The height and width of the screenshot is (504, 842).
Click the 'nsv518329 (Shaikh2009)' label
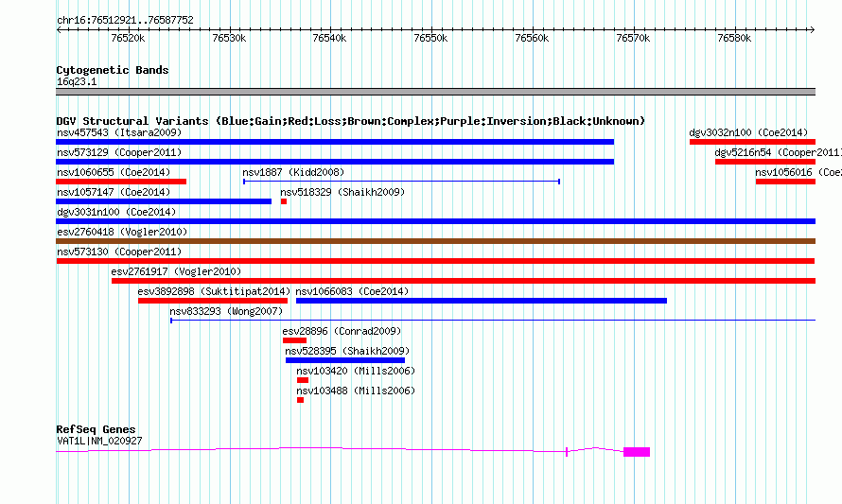(x=342, y=192)
